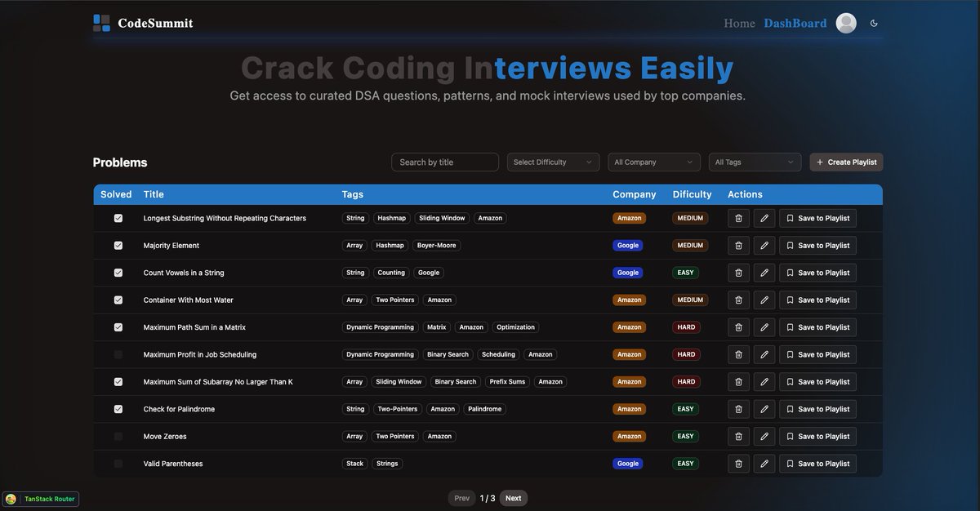
Task: Go to the Home nav link
Action: (739, 24)
